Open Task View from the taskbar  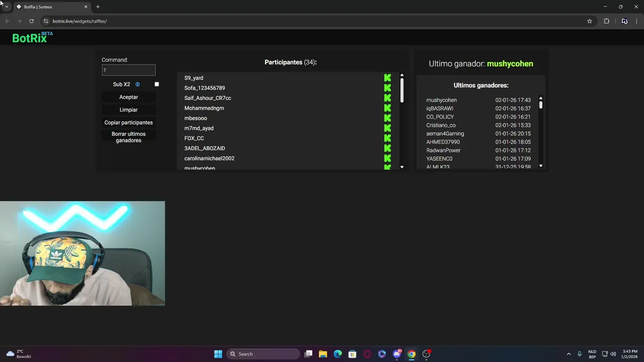pos(308,354)
